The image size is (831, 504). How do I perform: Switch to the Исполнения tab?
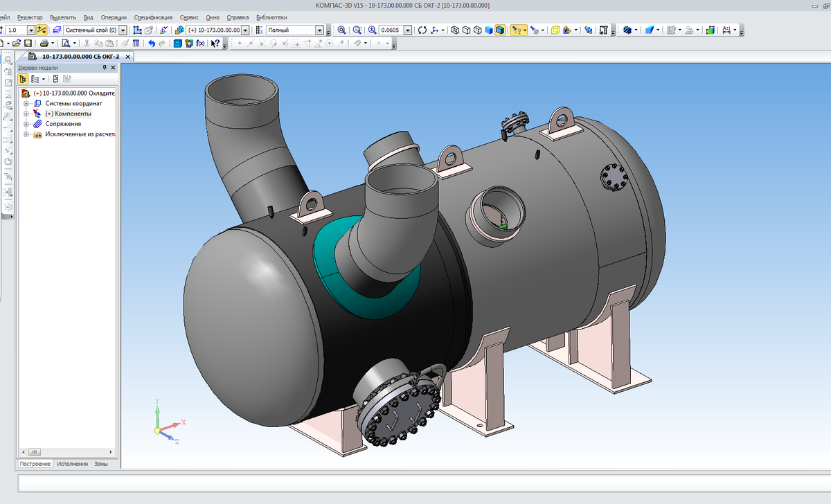pyautogui.click(x=72, y=464)
